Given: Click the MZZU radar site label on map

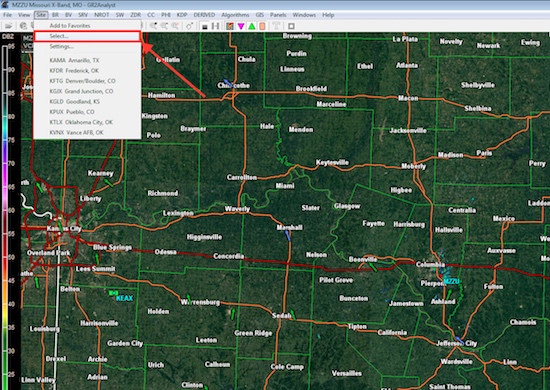Looking at the screenshot, I should (x=451, y=281).
